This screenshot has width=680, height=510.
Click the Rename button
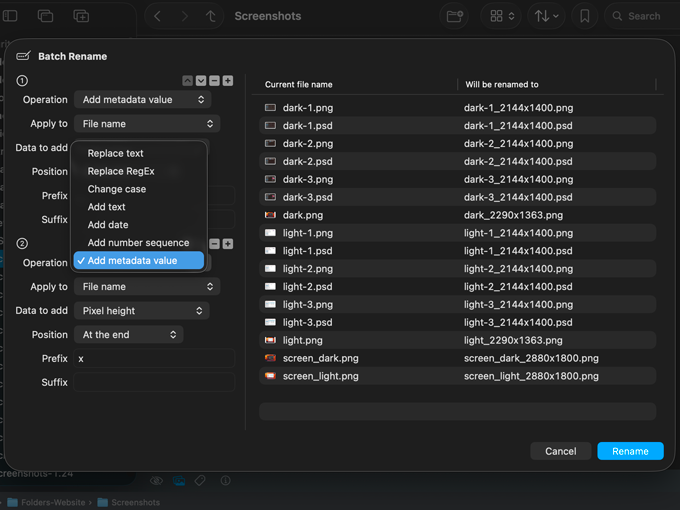pyautogui.click(x=630, y=451)
